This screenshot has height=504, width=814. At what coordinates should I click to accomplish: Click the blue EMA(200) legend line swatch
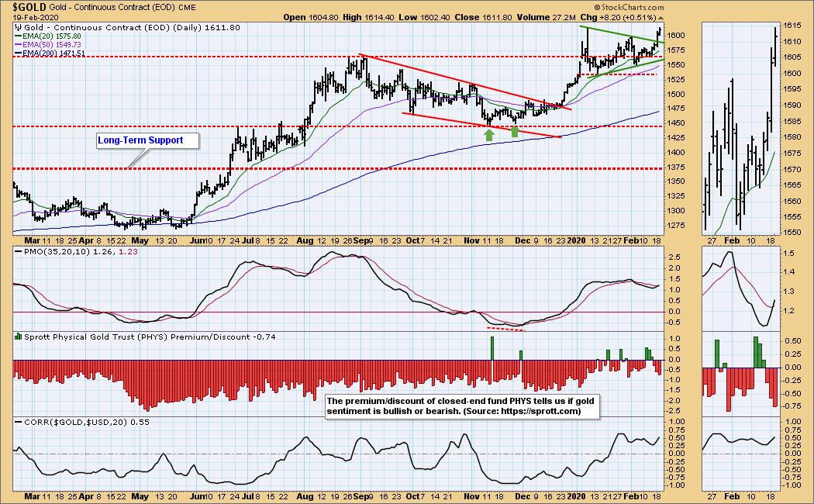(18, 53)
